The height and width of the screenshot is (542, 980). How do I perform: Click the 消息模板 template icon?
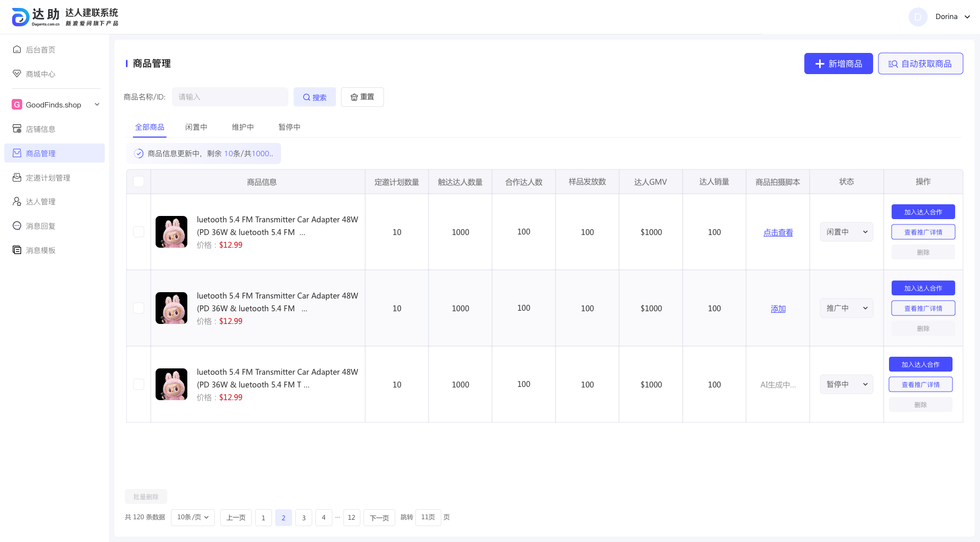17,250
